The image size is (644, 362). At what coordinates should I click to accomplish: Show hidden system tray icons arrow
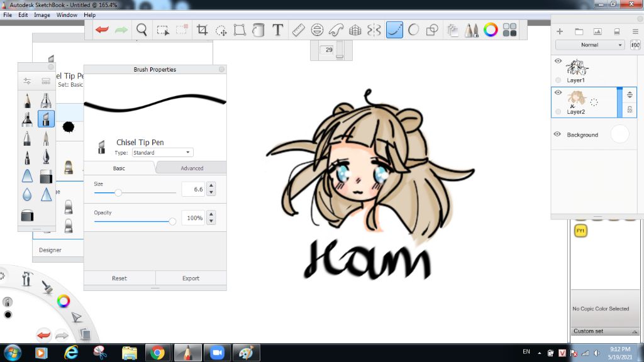[539, 353]
